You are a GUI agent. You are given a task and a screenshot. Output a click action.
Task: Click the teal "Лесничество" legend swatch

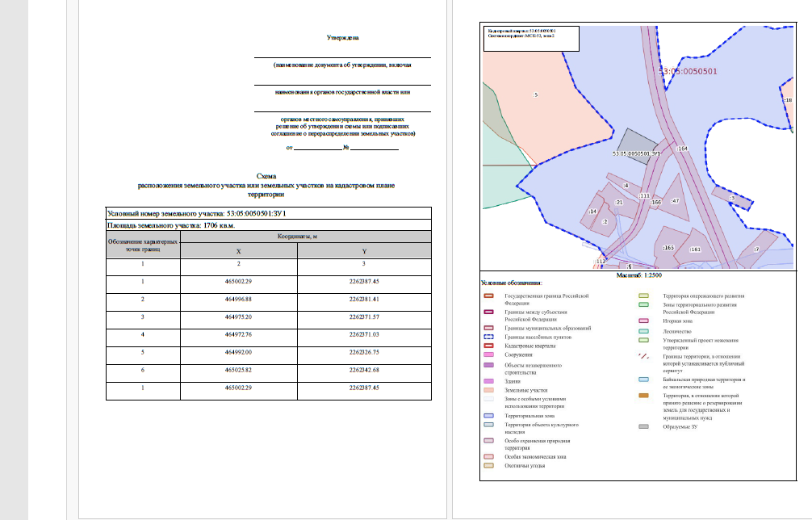[x=643, y=332]
